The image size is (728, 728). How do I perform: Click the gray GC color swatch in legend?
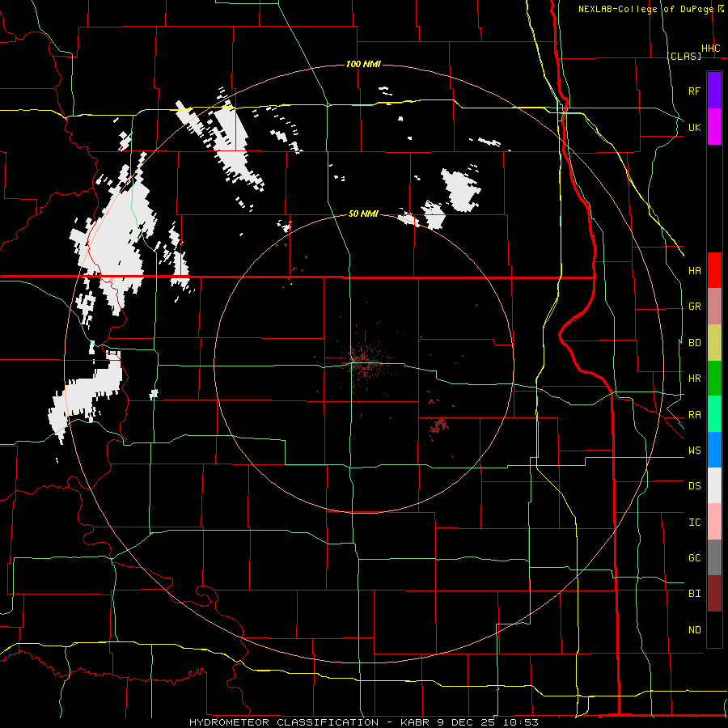[714, 557]
